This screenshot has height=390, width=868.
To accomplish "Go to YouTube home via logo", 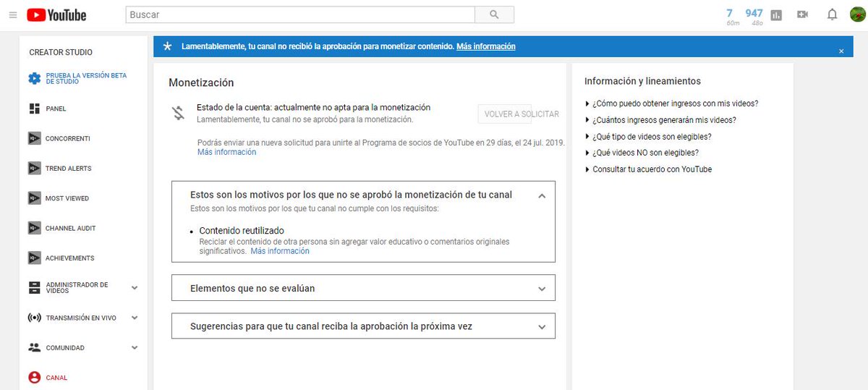I will pyautogui.click(x=56, y=15).
